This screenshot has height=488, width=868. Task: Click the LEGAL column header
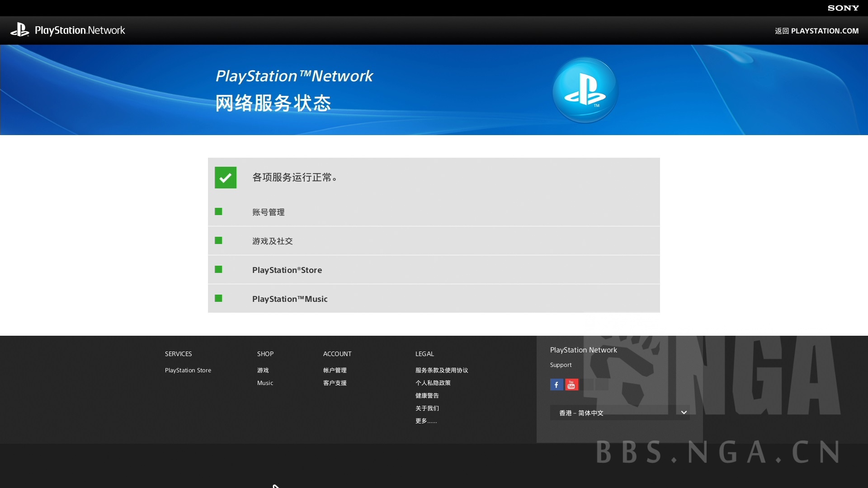tap(425, 354)
